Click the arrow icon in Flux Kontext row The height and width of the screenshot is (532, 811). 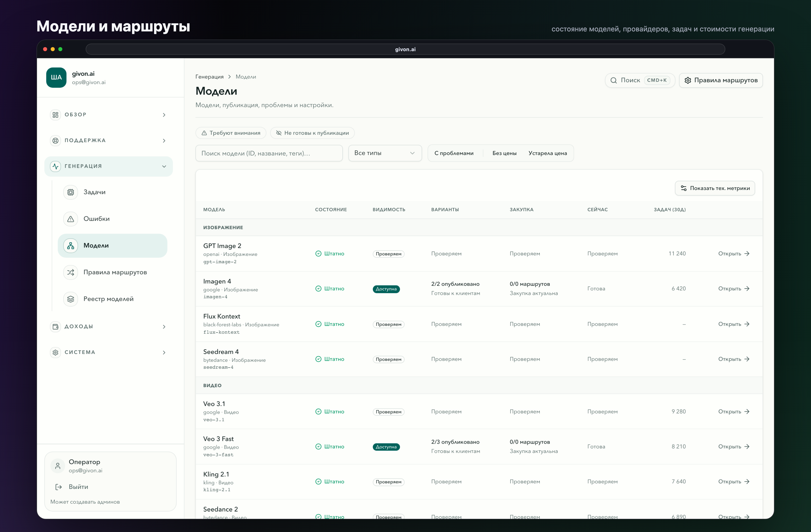click(x=747, y=324)
